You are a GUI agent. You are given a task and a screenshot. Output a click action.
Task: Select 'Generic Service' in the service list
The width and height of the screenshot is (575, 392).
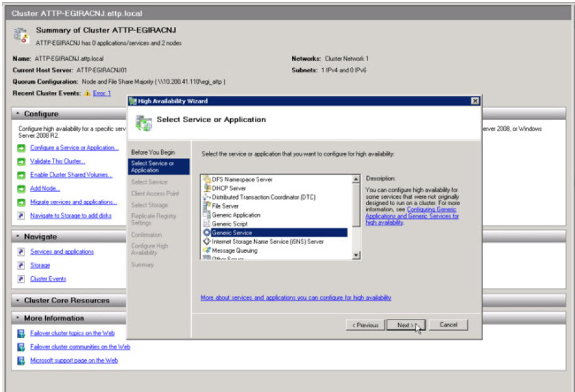(275, 232)
